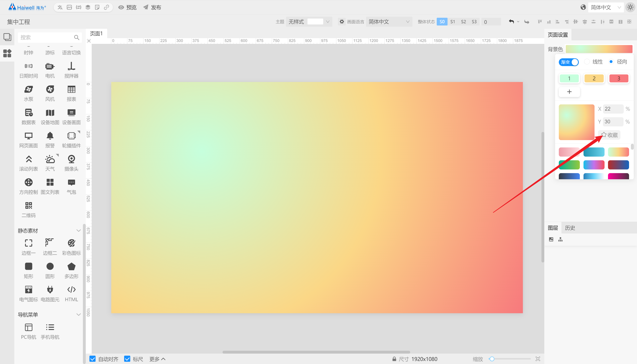Click the 背景色 gradient bar
637x364 pixels.
[x=599, y=49]
